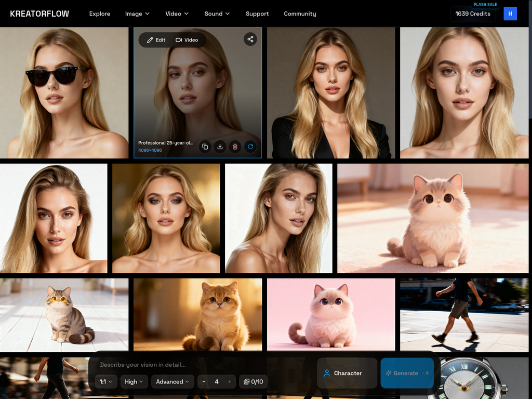Viewport: 532px width, 399px height.
Task: Select the fluffy cat thumbnail on pink background
Action: pos(331,314)
